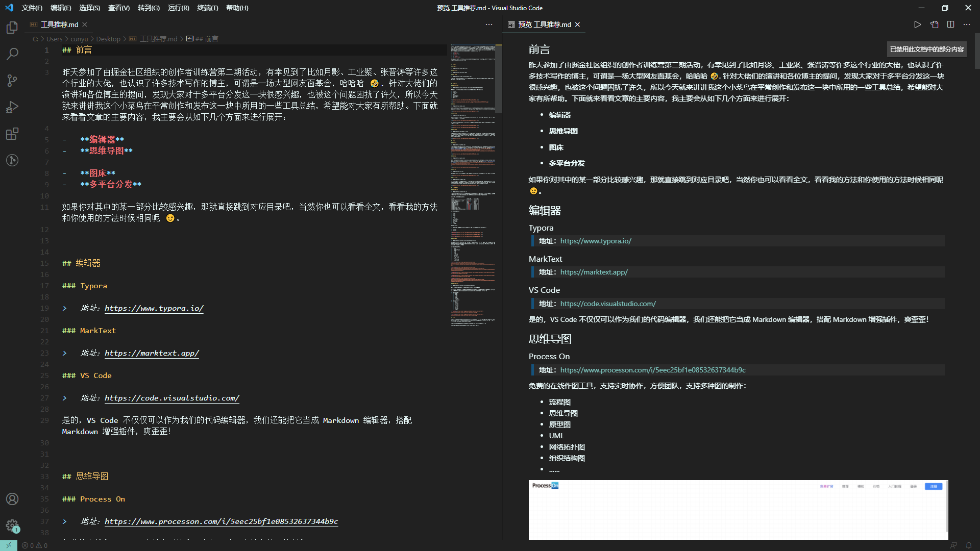
Task: Click the Accounts icon in activity bar
Action: coord(12,499)
